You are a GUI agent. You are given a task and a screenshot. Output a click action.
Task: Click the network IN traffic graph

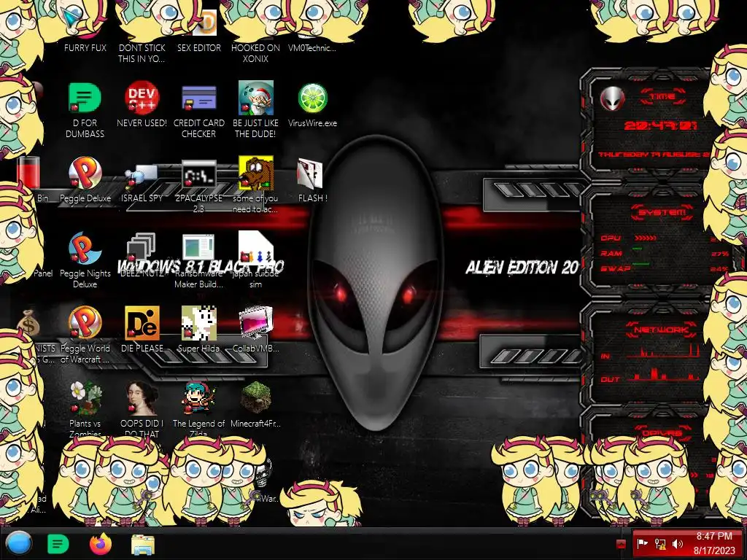click(x=662, y=352)
